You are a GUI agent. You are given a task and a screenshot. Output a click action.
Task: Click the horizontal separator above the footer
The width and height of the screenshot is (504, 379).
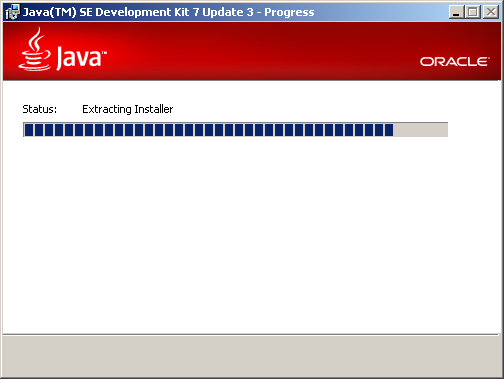coord(252,334)
